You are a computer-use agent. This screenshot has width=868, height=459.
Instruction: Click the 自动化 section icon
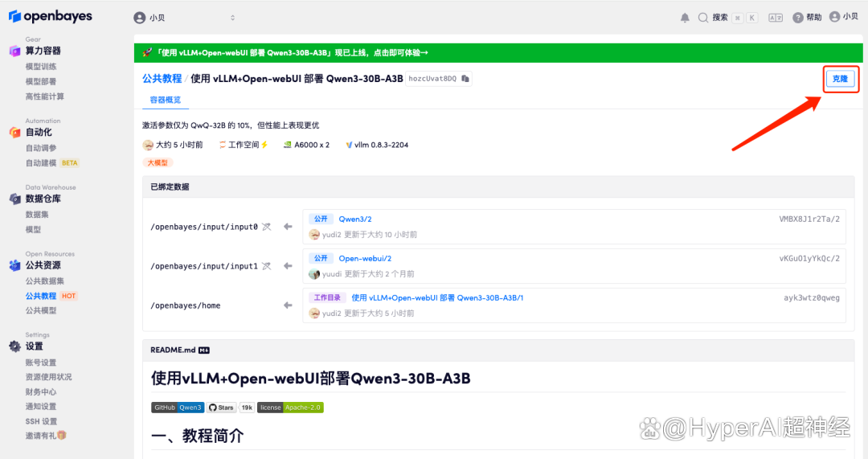15,133
